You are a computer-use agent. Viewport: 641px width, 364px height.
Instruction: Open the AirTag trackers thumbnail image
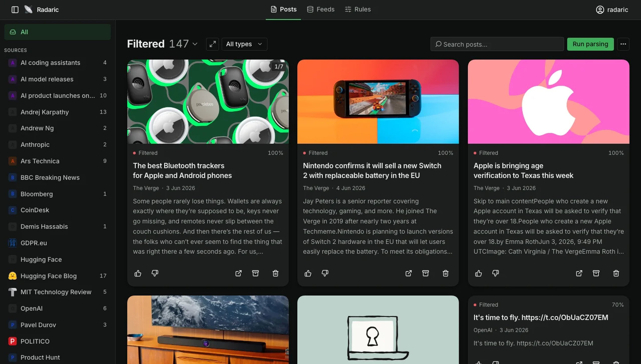[208, 101]
